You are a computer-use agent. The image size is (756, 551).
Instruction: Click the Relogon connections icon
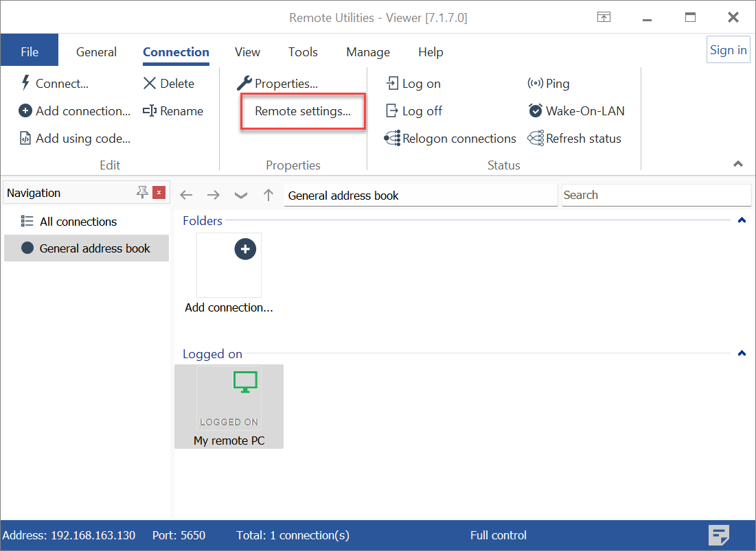(392, 138)
